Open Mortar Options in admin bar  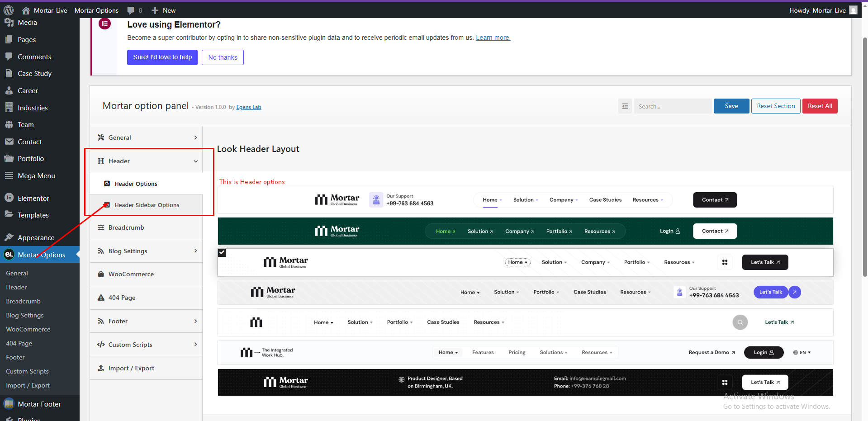pyautogui.click(x=96, y=10)
